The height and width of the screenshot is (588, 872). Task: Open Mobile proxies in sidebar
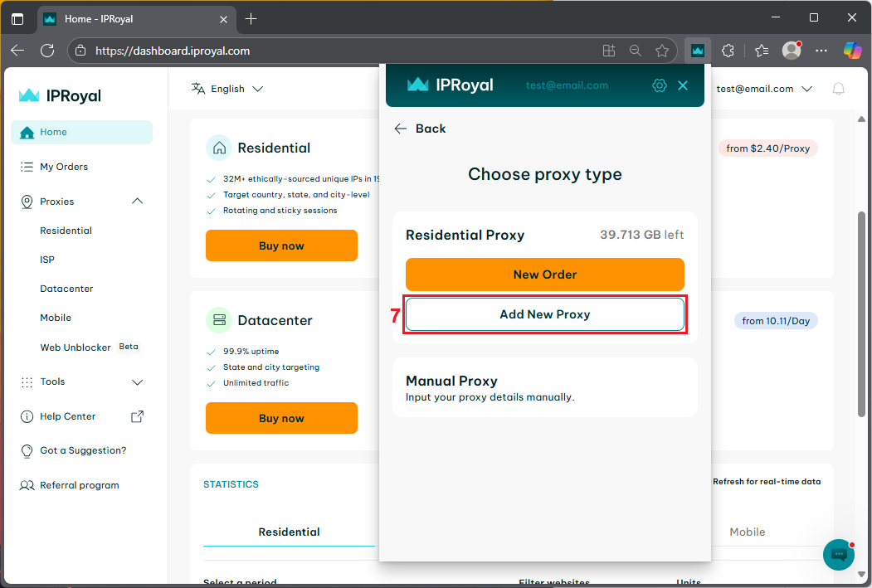point(56,318)
